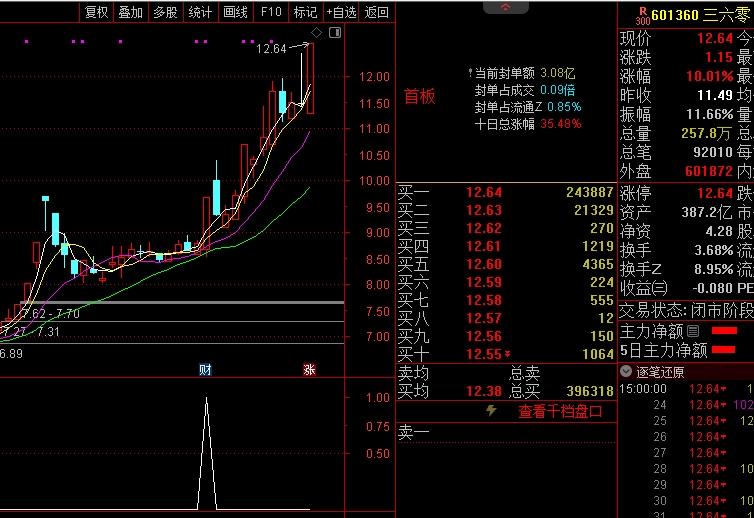Open the 统计 statistics menu
Image resolution: width=754 pixels, height=518 pixels.
(x=201, y=12)
